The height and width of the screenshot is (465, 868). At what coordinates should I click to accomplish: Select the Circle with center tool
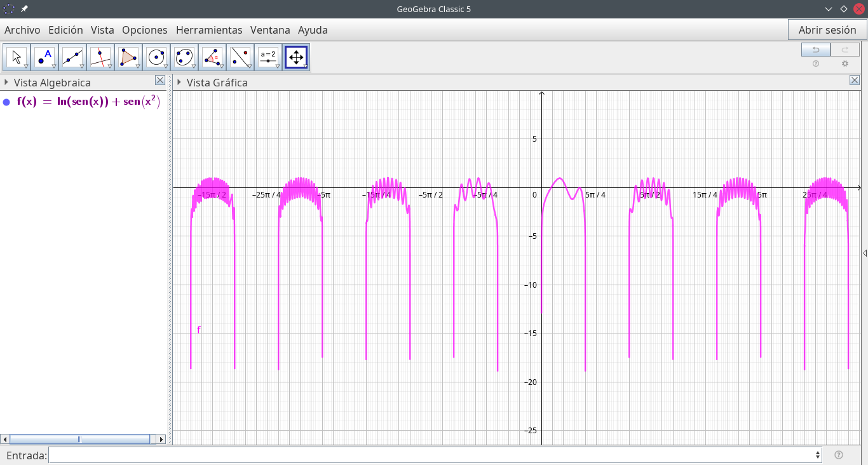[x=156, y=57]
